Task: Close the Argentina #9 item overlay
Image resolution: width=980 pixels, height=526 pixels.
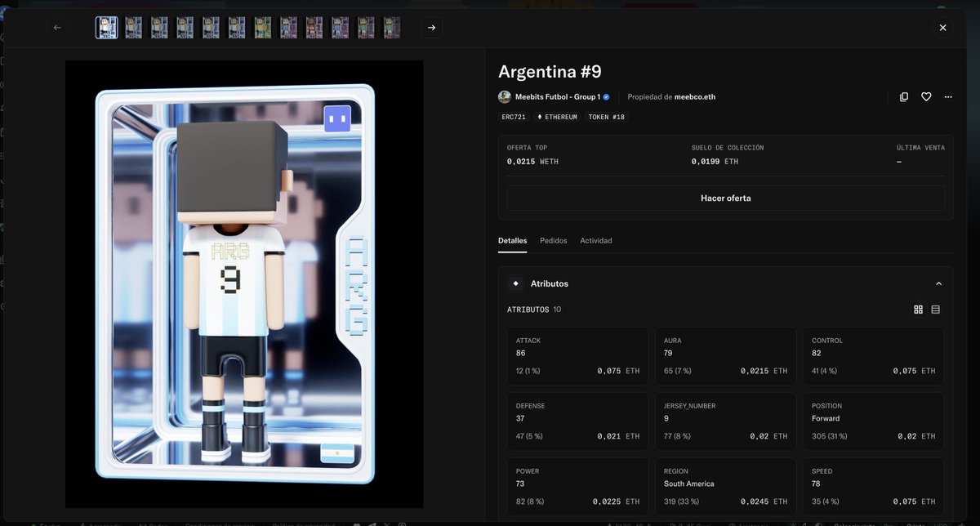Action: [x=942, y=28]
